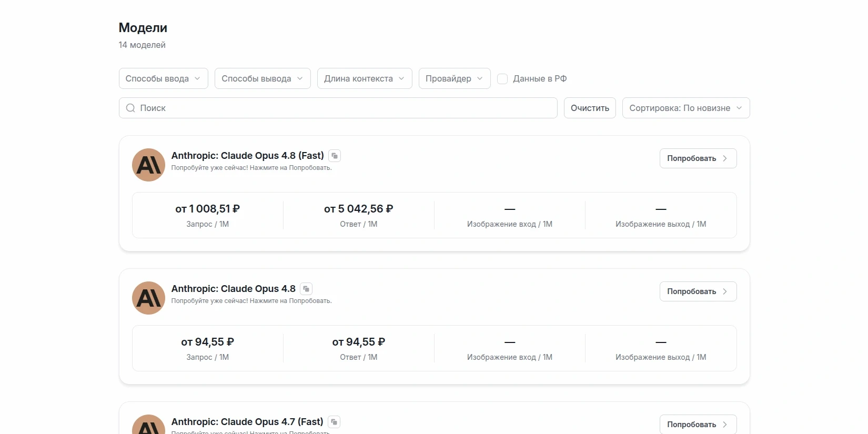Copy the Claude Opus 4.8 model name

coord(306,289)
